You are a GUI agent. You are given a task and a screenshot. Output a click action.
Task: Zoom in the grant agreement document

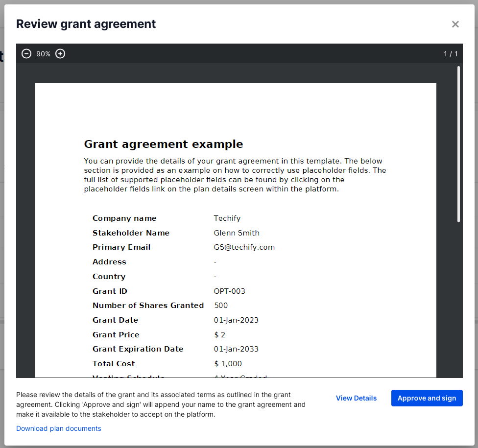[x=60, y=54]
